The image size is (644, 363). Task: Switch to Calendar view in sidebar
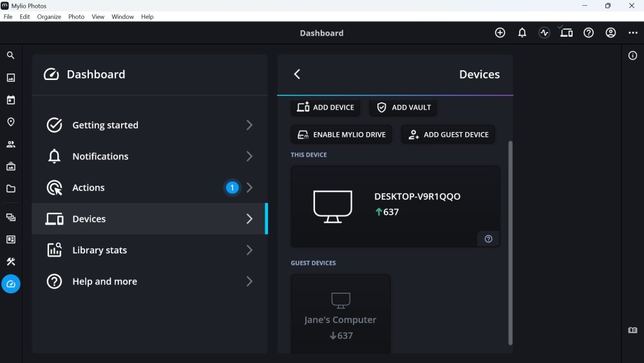pos(10,100)
